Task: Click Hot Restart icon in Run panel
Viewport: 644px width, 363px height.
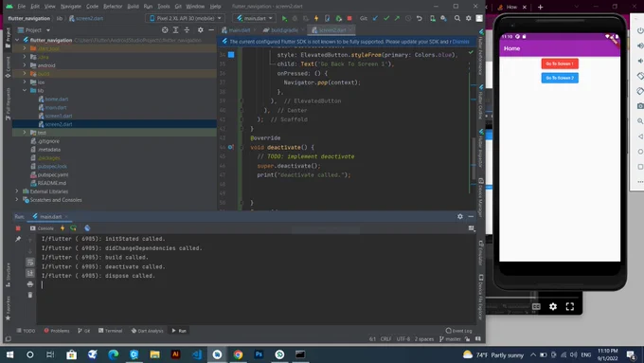Action: coord(73,228)
